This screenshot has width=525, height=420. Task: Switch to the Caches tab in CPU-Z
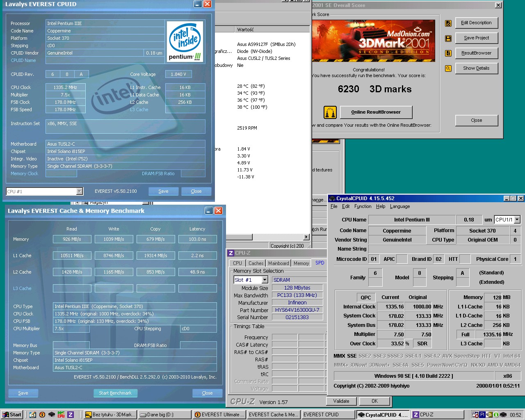256,263
